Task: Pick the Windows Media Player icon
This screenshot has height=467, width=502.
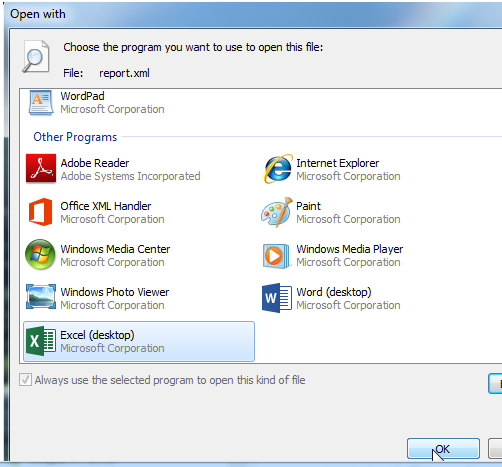Action: point(276,256)
